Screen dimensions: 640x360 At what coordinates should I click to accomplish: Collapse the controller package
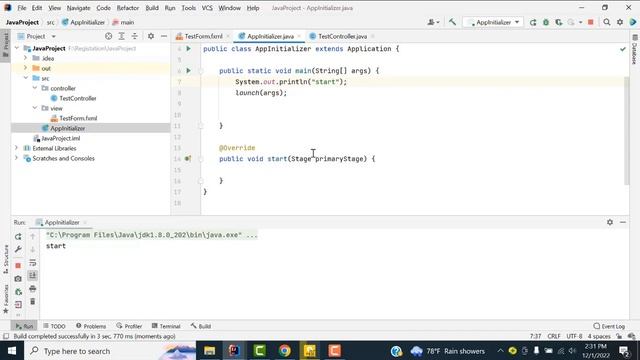[x=35, y=88]
